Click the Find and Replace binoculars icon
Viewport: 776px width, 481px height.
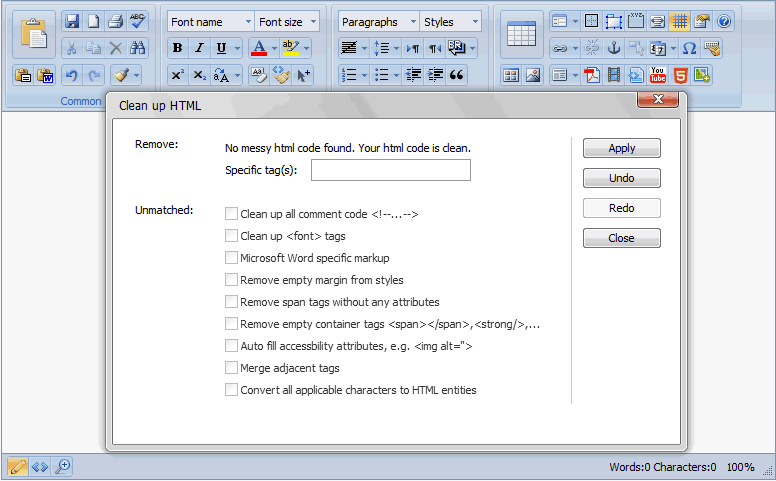click(138, 48)
